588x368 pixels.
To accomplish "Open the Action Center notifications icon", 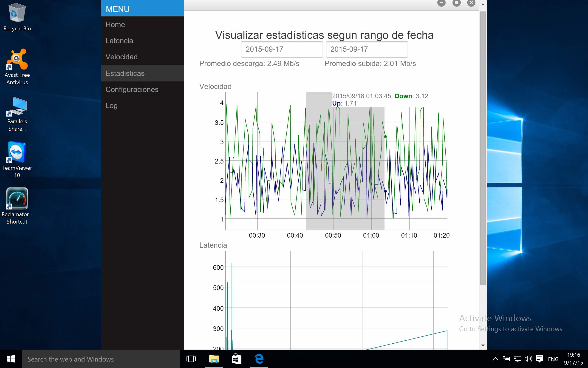I will (x=539, y=359).
